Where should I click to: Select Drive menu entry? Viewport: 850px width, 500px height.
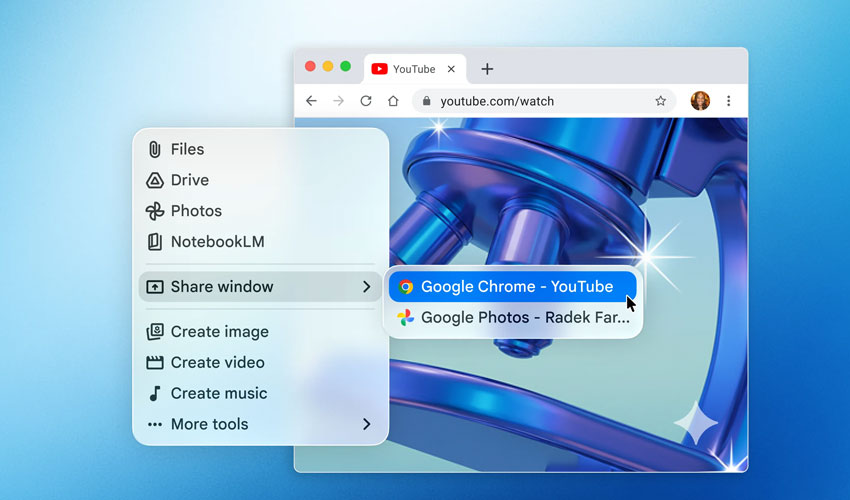coord(261,180)
